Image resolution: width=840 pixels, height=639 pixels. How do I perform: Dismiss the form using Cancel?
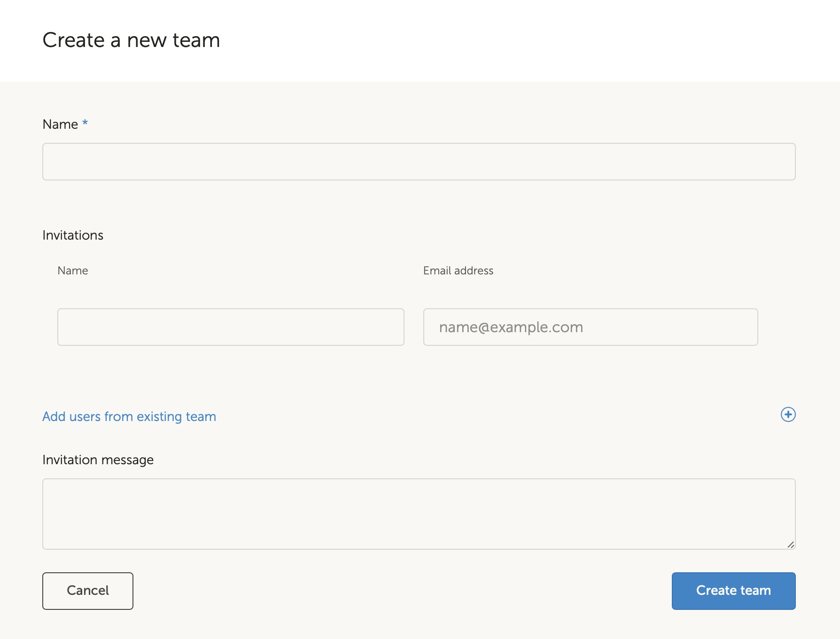tap(88, 591)
